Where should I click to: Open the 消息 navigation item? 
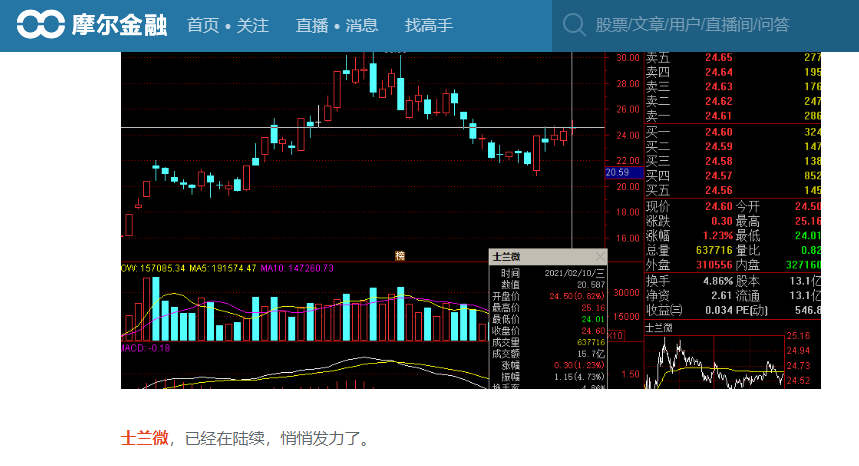pos(362,25)
